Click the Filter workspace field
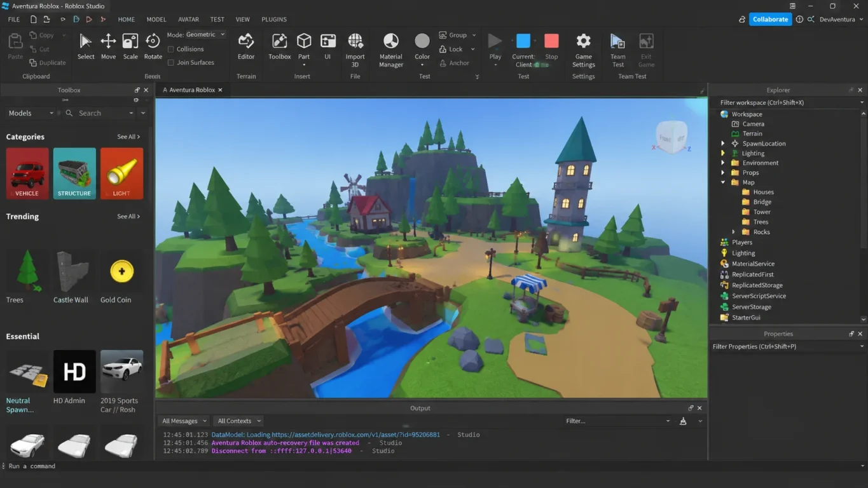The width and height of the screenshot is (868, 488). 787,102
